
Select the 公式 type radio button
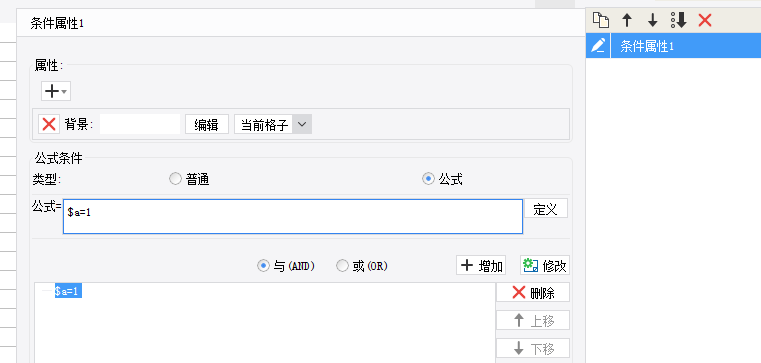click(x=428, y=180)
